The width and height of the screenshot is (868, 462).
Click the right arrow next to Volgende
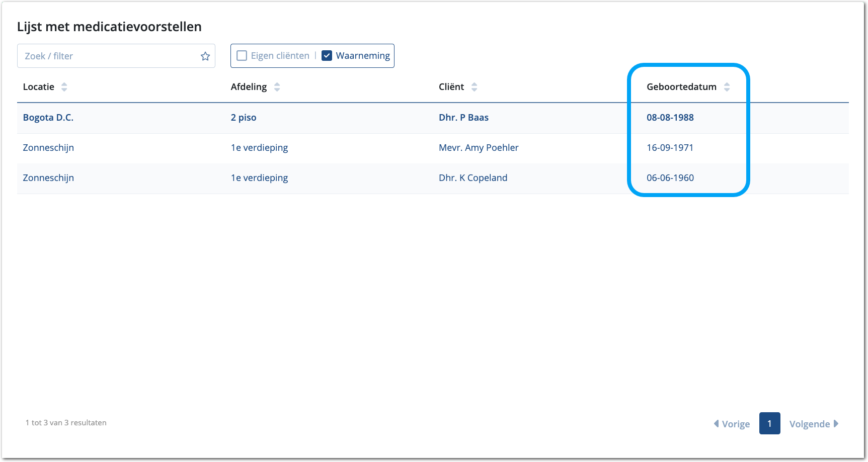pos(836,424)
